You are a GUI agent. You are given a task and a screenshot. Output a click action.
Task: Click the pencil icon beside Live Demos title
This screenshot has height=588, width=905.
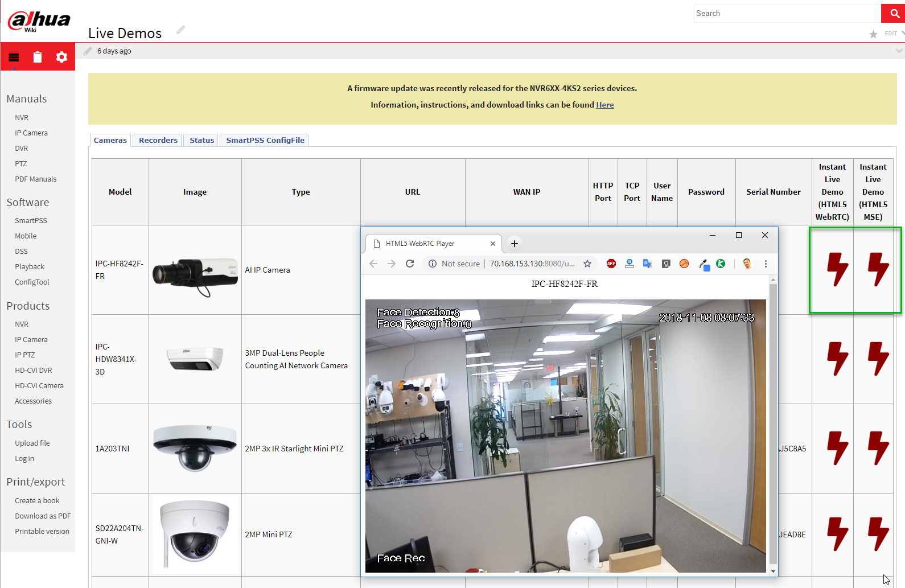tap(180, 30)
